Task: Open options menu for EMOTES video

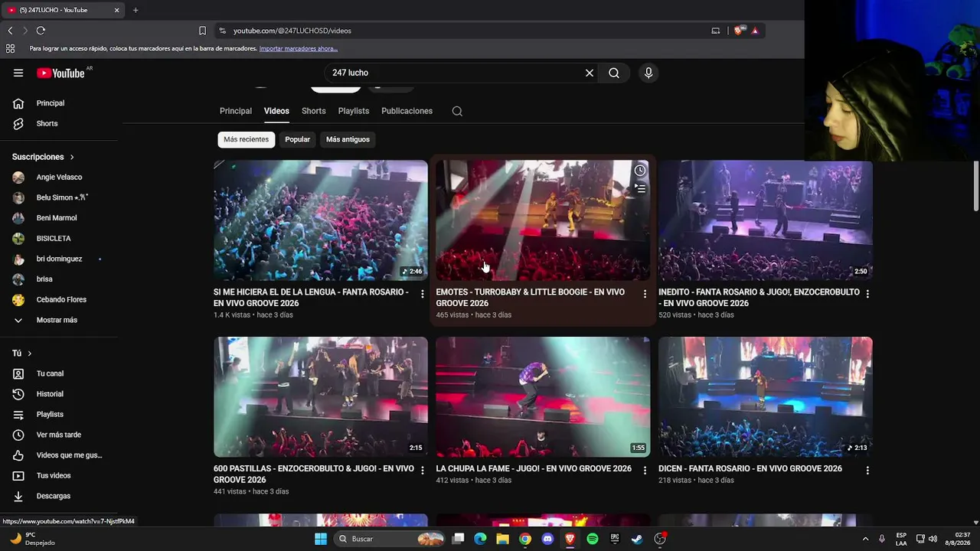Action: [x=645, y=294]
